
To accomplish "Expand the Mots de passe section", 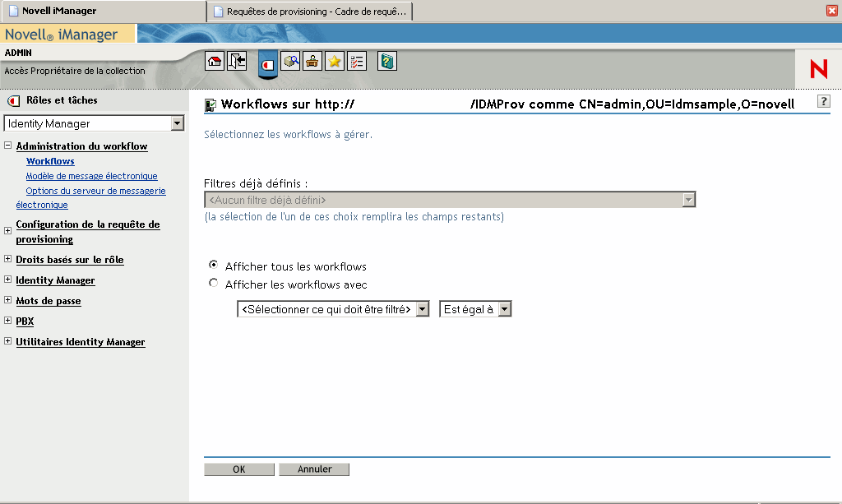I will pyautogui.click(x=7, y=300).
